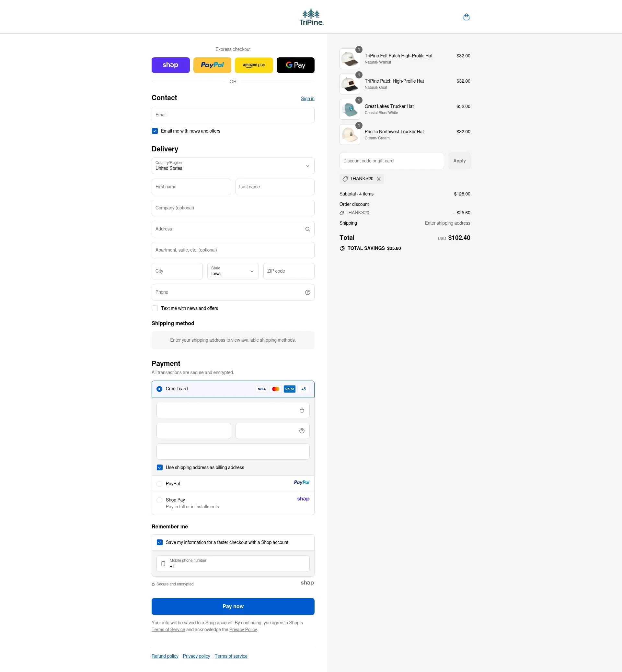The height and width of the screenshot is (672, 622).
Task: Express checkout with Shop Pay
Action: [x=170, y=65]
